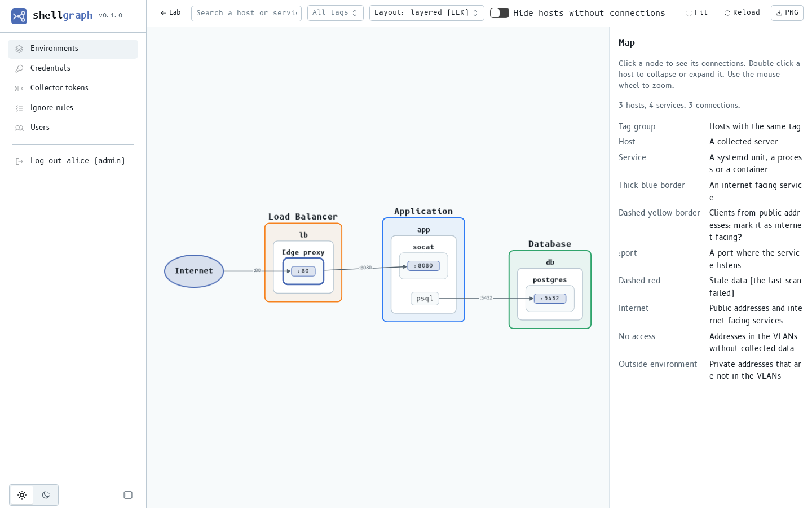812x508 pixels.
Task: Reload the map data
Action: (742, 12)
